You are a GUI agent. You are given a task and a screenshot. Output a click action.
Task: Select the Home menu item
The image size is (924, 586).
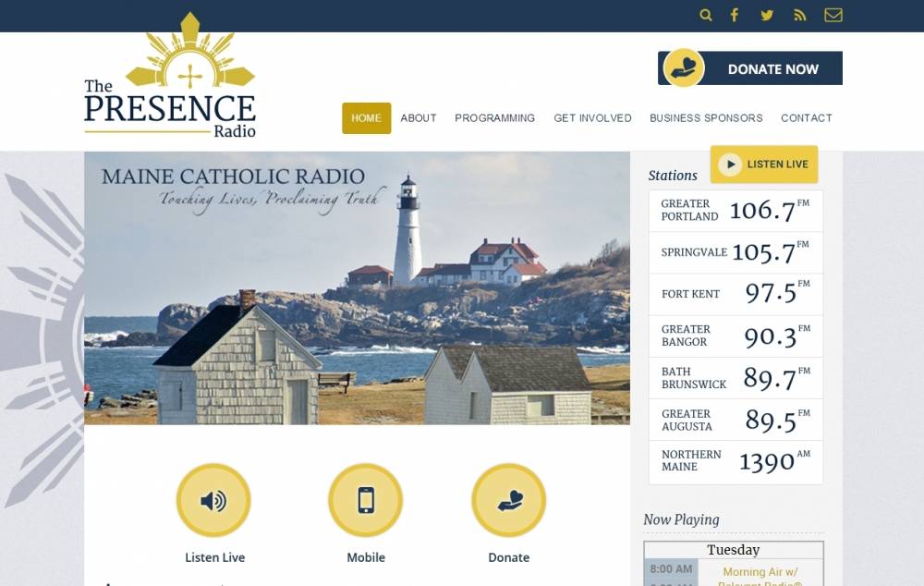click(367, 118)
